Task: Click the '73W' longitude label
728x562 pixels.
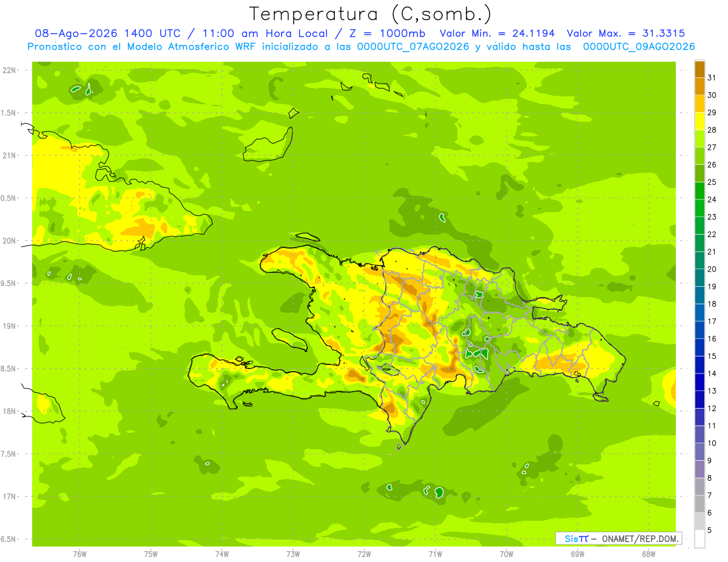Action: point(293,554)
